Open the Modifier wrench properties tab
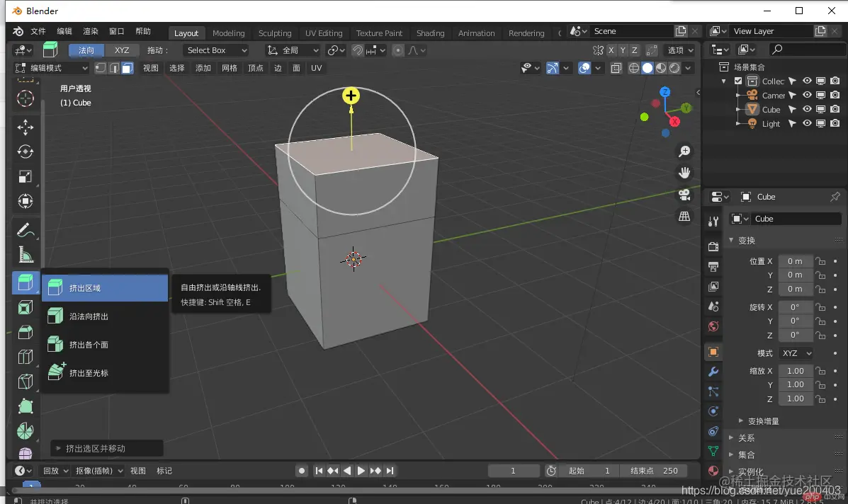Image resolution: width=848 pixels, height=504 pixels. point(713,372)
